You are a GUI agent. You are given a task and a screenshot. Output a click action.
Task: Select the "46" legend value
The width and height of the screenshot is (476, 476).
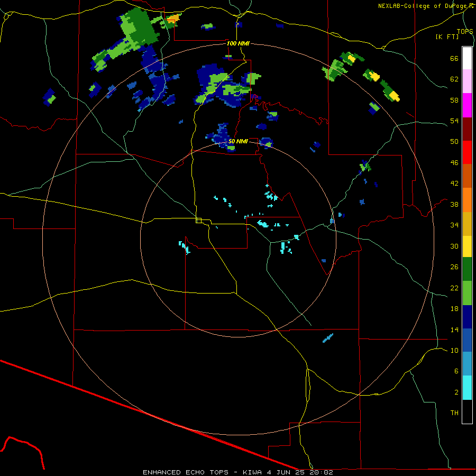click(x=454, y=163)
